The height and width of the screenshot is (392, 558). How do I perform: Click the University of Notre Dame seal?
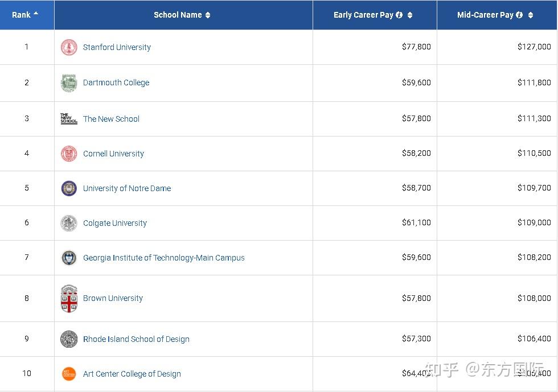tap(69, 188)
